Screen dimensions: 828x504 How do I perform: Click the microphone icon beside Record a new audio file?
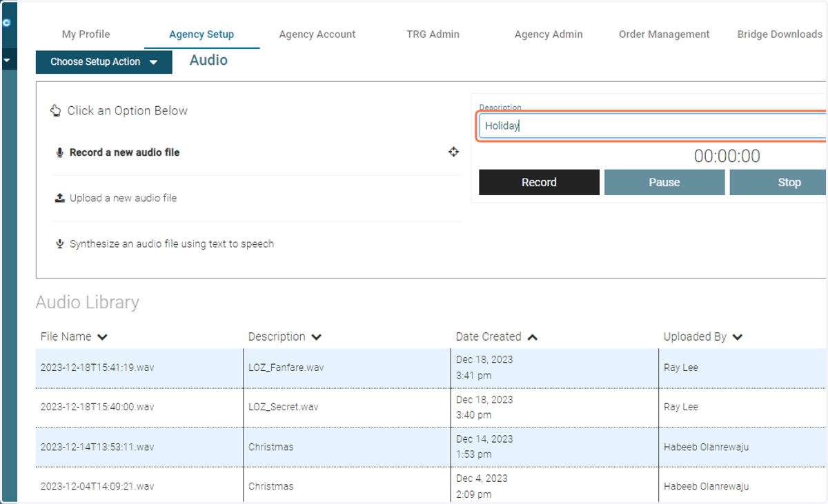(x=60, y=152)
